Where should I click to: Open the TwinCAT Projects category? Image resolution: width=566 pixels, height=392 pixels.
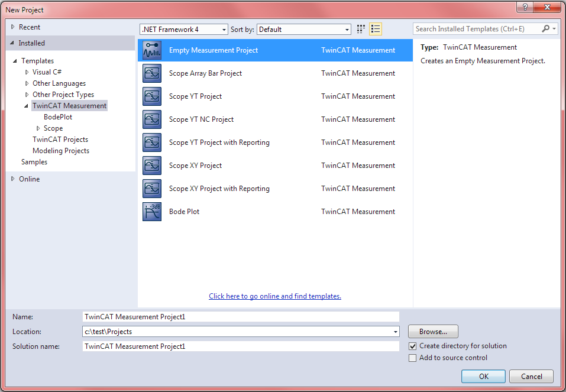coord(60,140)
